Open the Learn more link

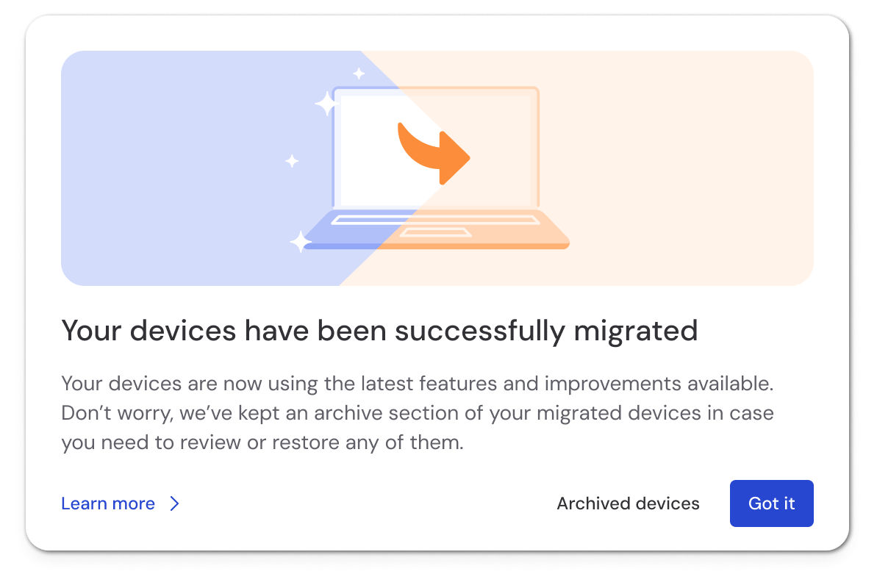point(108,503)
